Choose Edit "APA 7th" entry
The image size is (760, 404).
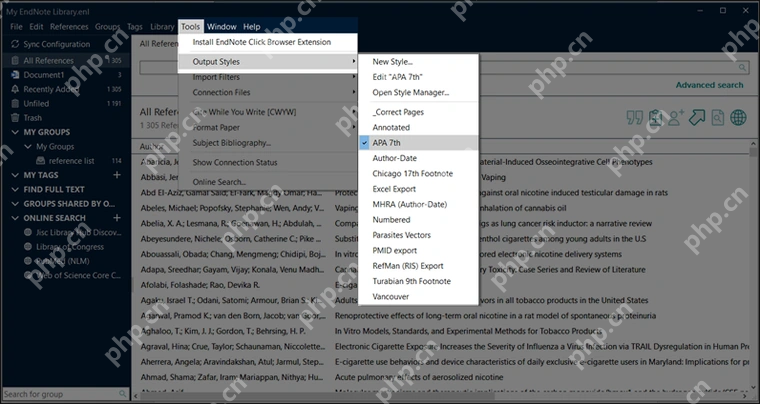(418, 77)
